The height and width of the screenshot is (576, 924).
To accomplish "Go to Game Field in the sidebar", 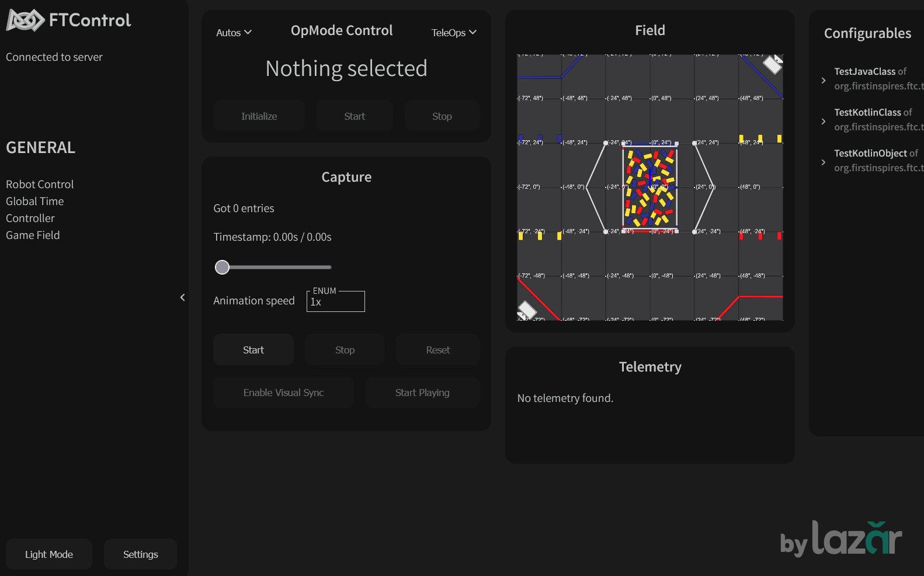I will click(33, 235).
